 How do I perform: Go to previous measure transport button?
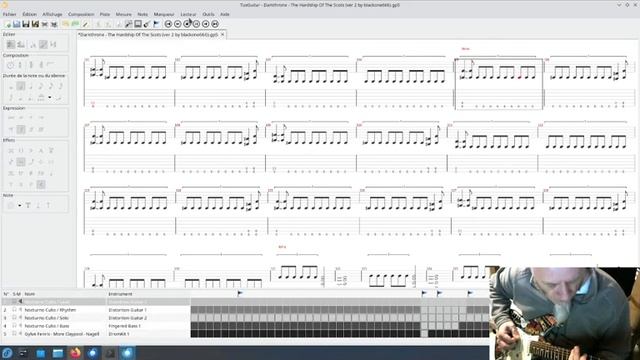[x=177, y=24]
